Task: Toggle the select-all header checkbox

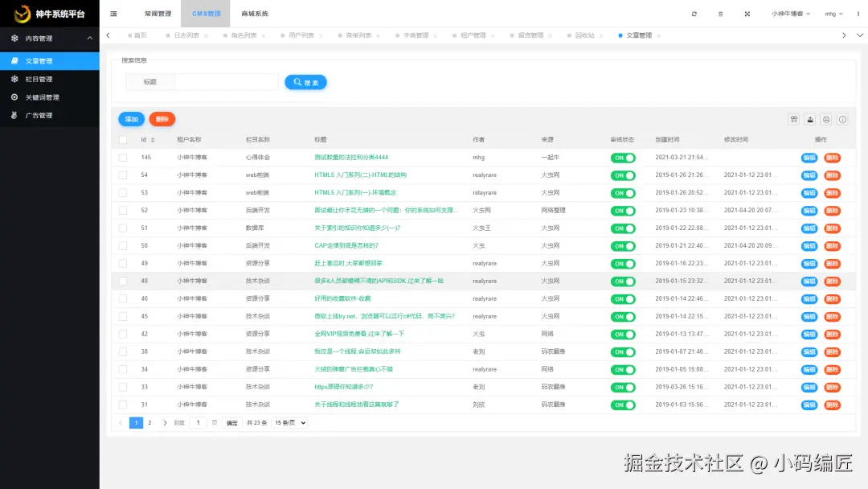Action: pos(123,140)
